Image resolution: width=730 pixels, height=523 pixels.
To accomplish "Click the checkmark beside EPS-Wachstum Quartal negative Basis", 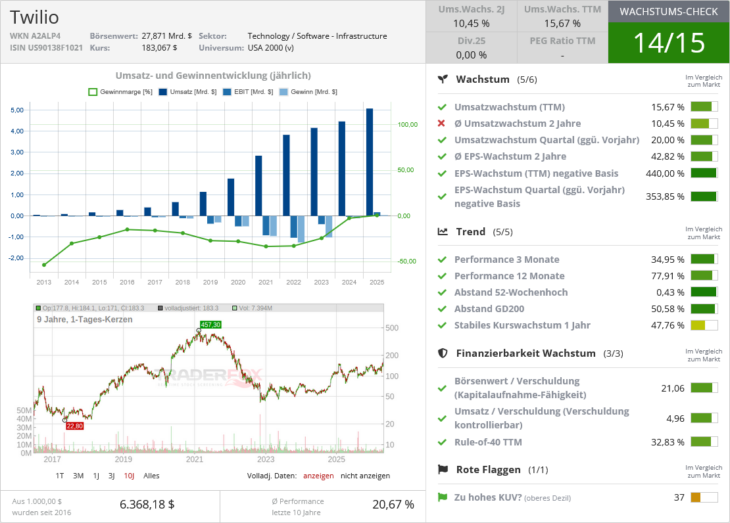I will [x=442, y=197].
